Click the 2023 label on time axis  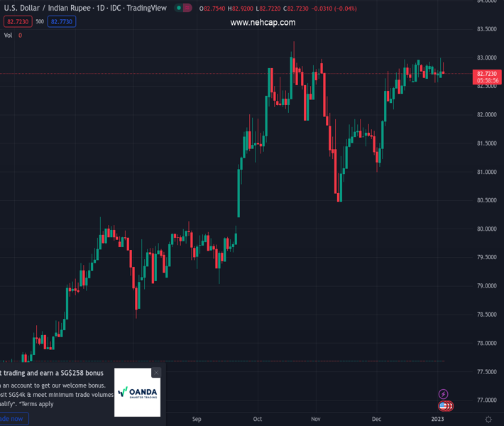(x=438, y=419)
